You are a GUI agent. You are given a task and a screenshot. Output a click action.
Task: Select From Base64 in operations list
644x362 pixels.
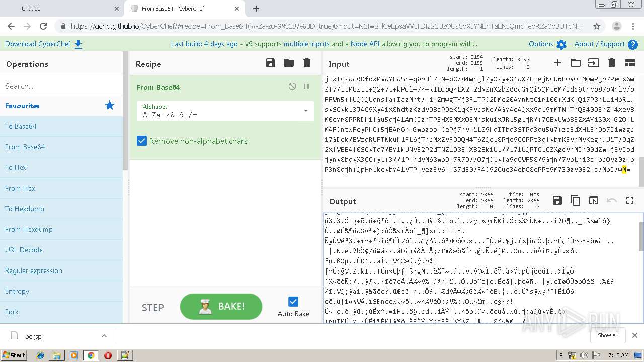coord(61,147)
